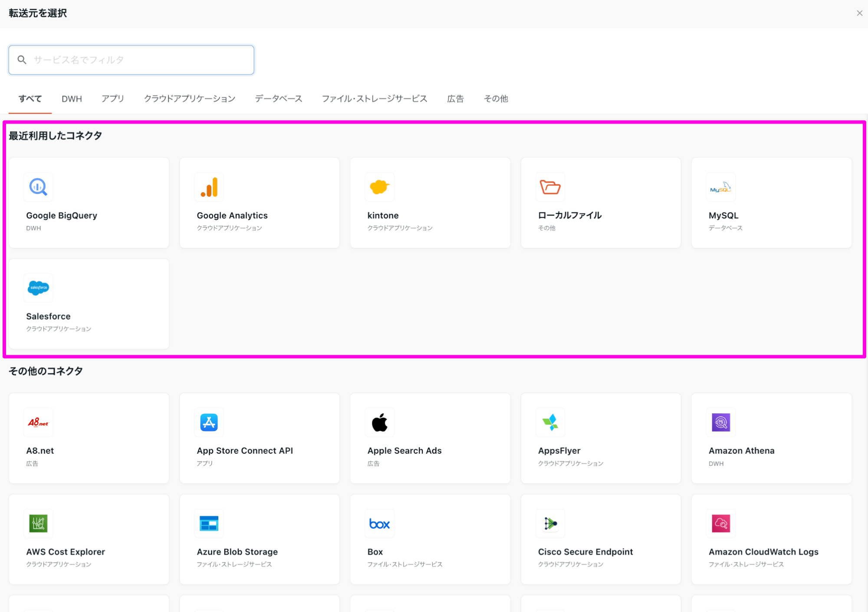Screen dimensions: 868x612
Task: Open the データベース tab
Action: click(x=279, y=98)
